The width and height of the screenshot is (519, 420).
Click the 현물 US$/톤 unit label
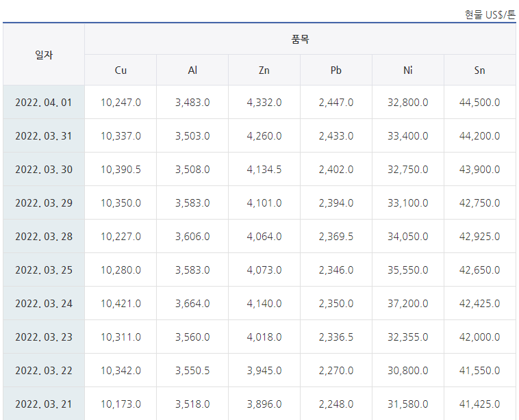490,15
